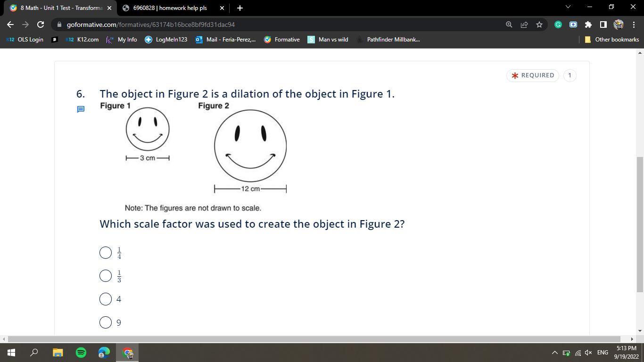
Task: Open the Other bookmarks folder
Action: (x=611, y=40)
